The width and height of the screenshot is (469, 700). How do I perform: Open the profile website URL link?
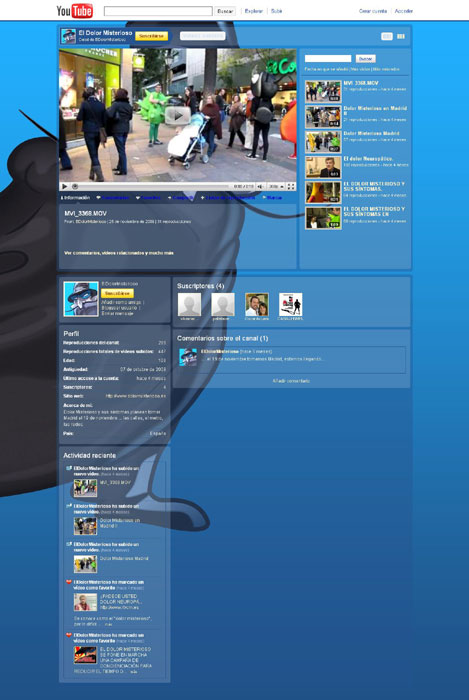[x=136, y=396]
